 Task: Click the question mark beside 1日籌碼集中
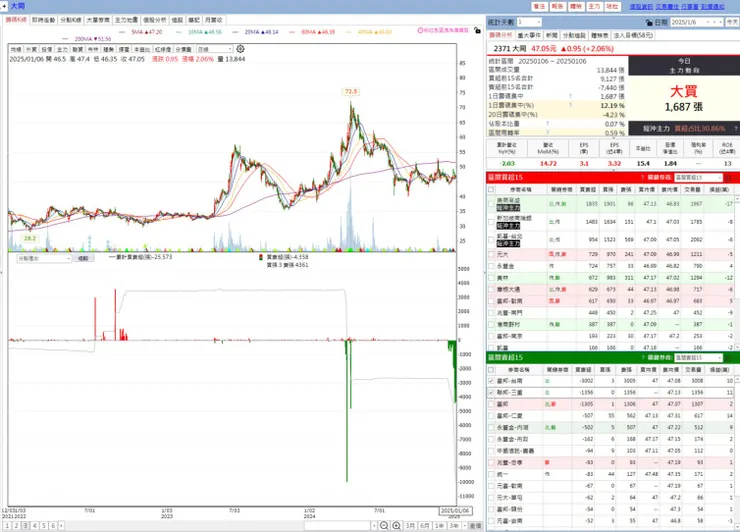coord(570,96)
